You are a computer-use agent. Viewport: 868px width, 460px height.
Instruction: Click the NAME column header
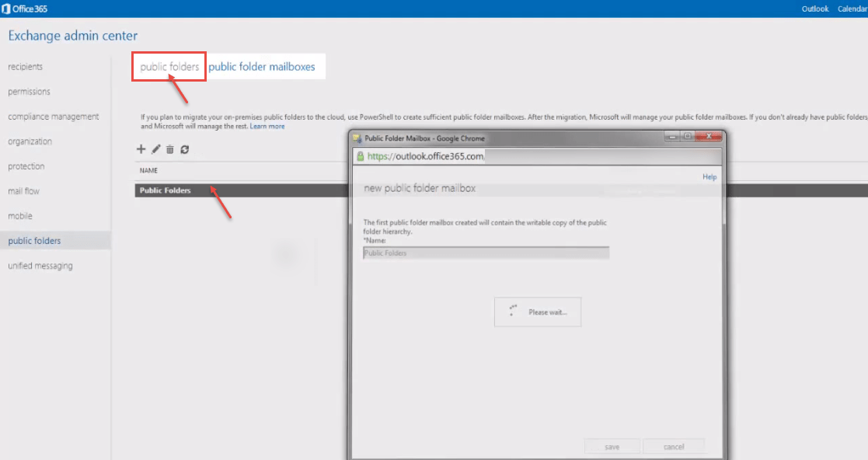(x=148, y=170)
